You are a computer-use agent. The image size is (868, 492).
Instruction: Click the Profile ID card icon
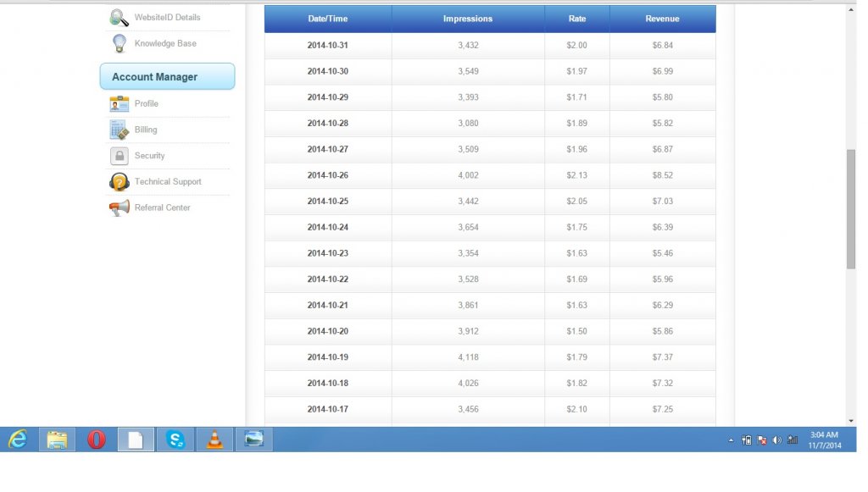pos(119,104)
